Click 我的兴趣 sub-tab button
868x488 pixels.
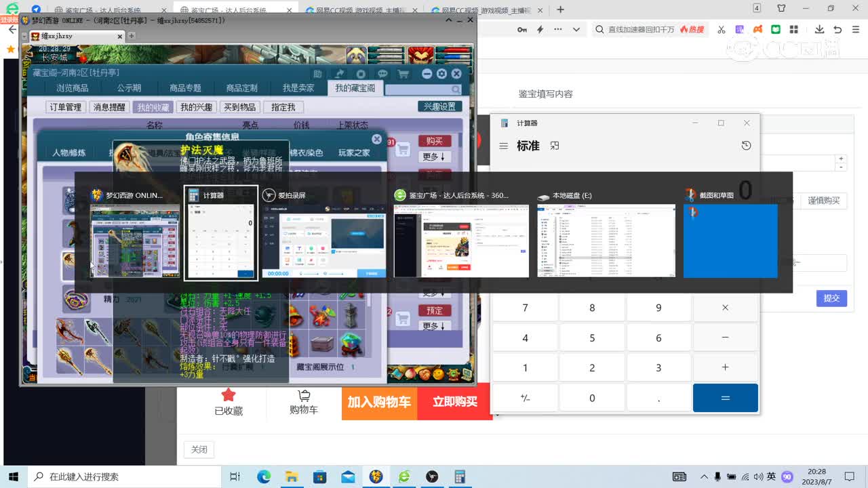(x=197, y=107)
